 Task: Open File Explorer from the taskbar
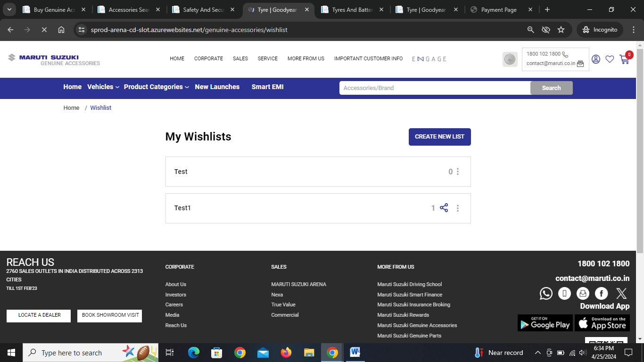point(309,353)
